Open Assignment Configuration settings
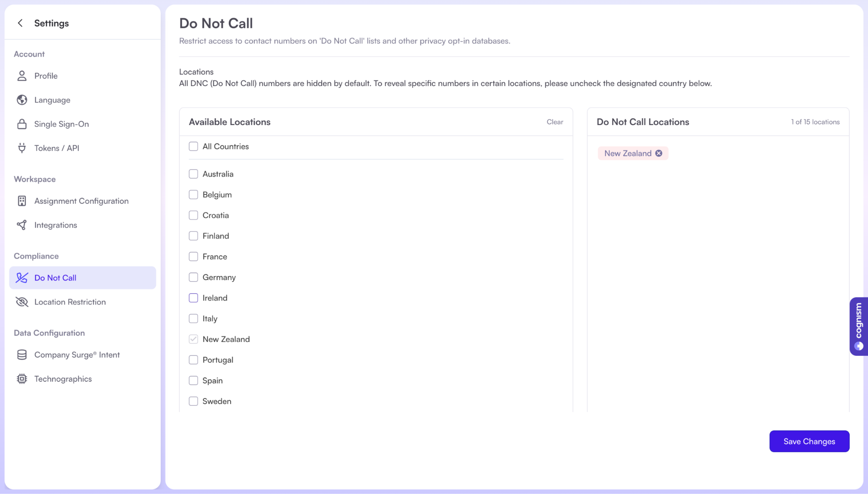 [x=81, y=201]
